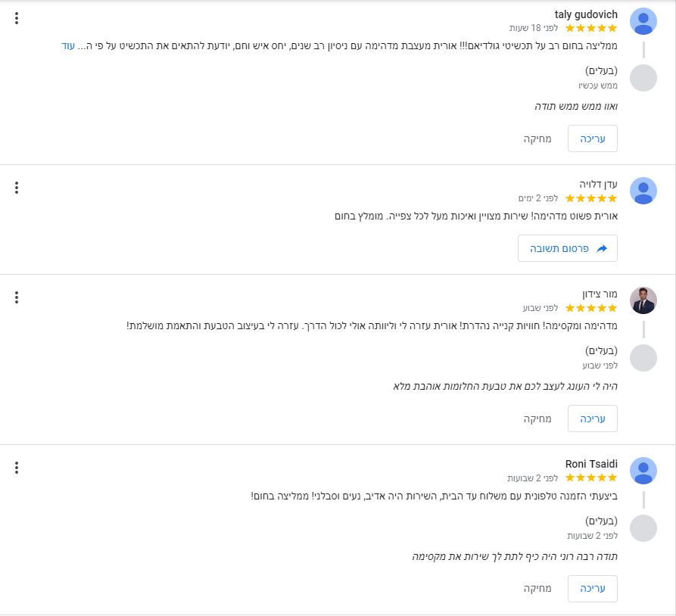Open taly gudovich reviewer name link

coord(586,14)
